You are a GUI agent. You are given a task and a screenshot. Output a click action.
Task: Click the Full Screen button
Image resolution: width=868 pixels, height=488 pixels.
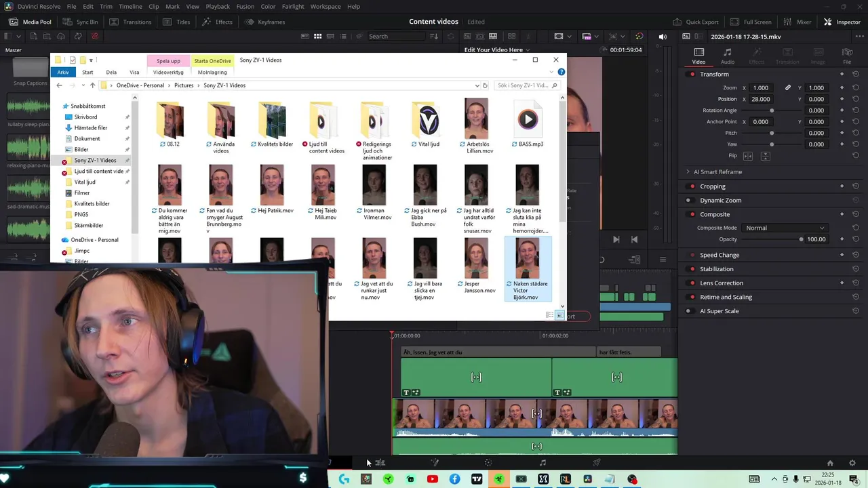[751, 22]
